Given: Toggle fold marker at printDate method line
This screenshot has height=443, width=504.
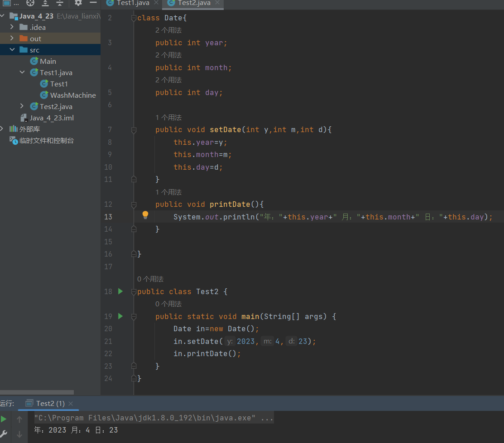Looking at the screenshot, I should click(134, 205).
